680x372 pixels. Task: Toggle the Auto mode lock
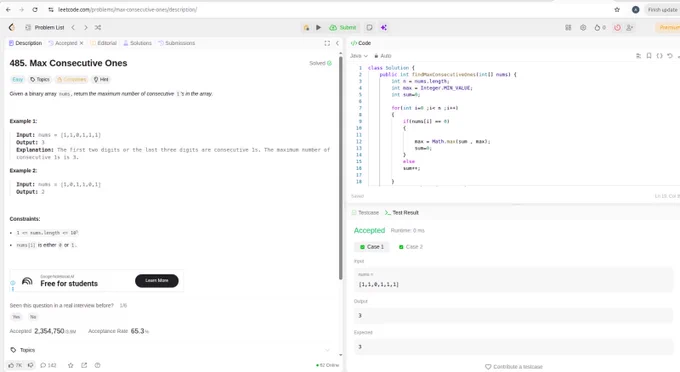coord(382,56)
